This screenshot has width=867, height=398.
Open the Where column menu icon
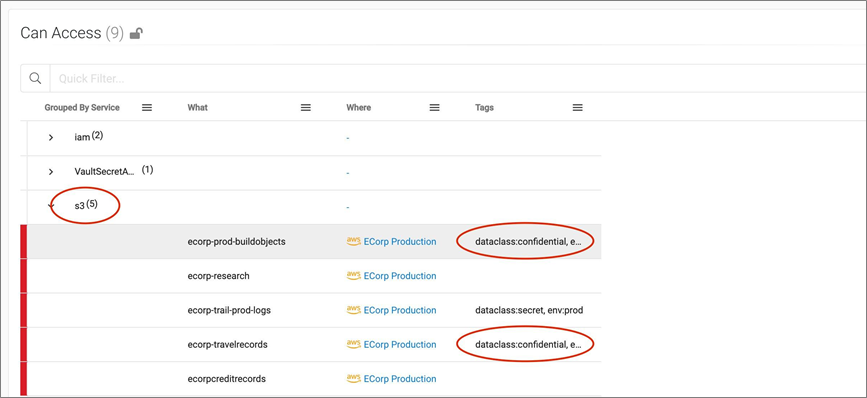point(435,108)
